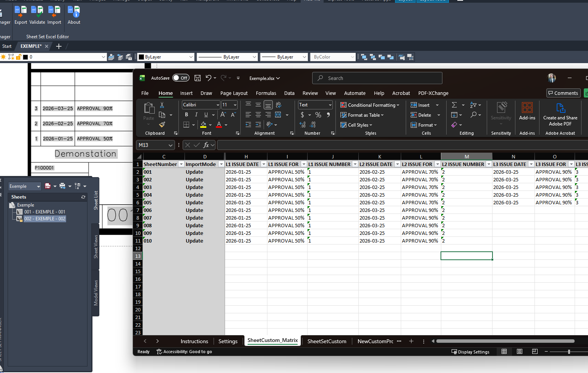Click Format as Table button
This screenshot has height=373, width=588.
pos(362,115)
